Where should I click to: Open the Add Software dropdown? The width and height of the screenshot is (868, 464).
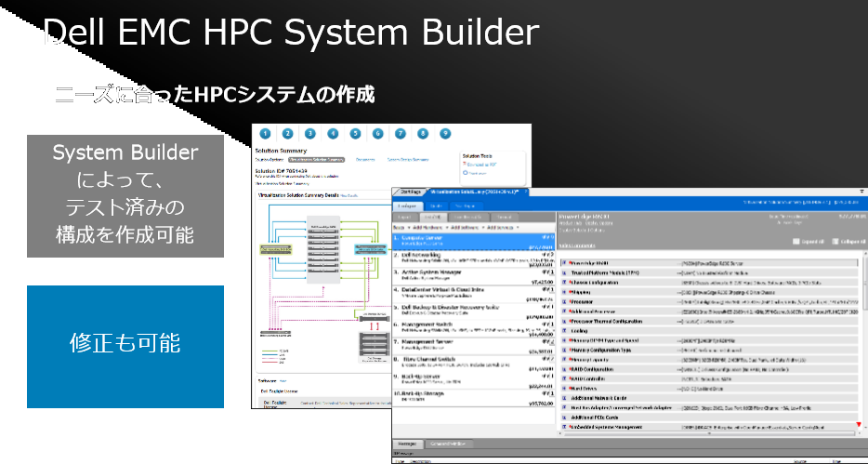[467, 228]
